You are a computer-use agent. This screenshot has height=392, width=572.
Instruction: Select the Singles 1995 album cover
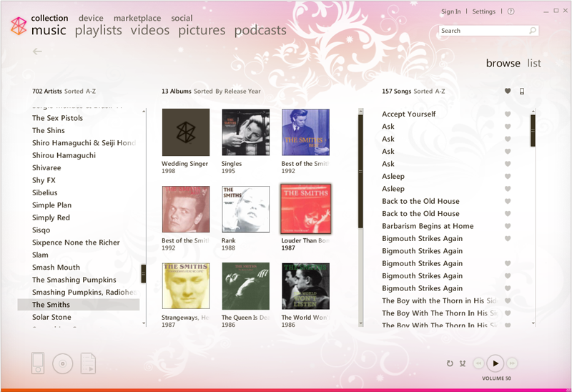pyautogui.click(x=245, y=132)
